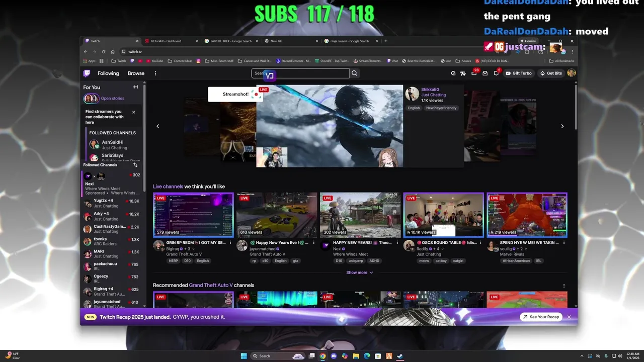Image resolution: width=644 pixels, height=362 pixels.
Task: Open Steam from the taskbar
Action: pyautogui.click(x=400, y=356)
